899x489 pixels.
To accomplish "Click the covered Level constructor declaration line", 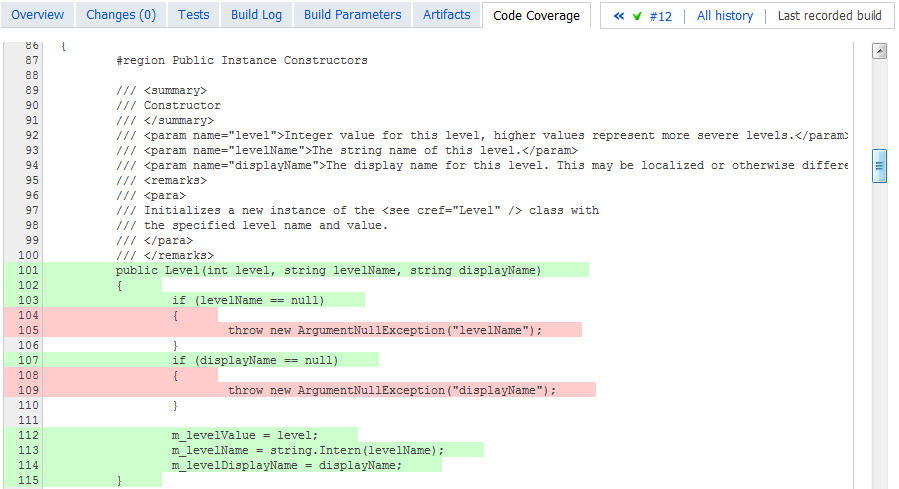I will tap(328, 270).
